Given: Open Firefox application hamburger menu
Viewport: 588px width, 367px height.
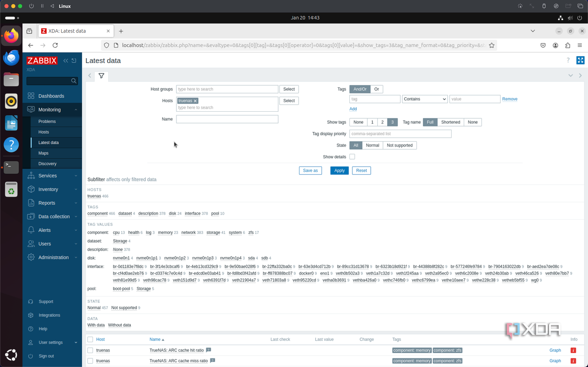Looking at the screenshot, I should [x=580, y=45].
